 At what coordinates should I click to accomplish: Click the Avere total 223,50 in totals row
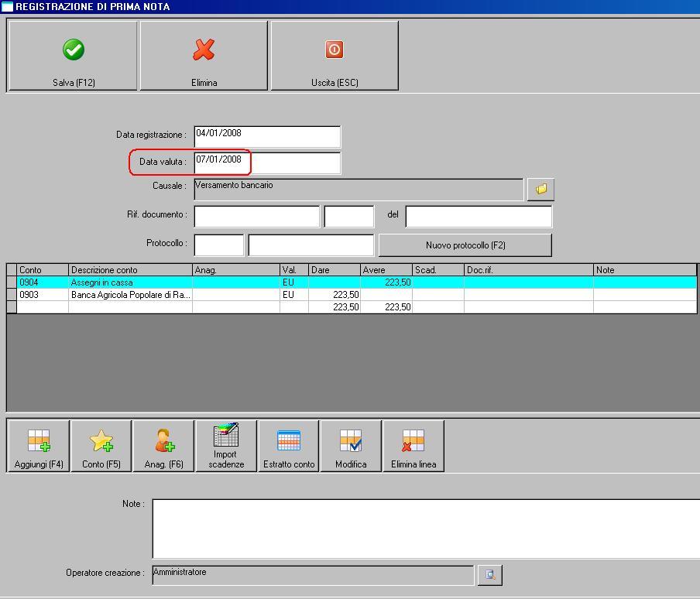[386, 307]
